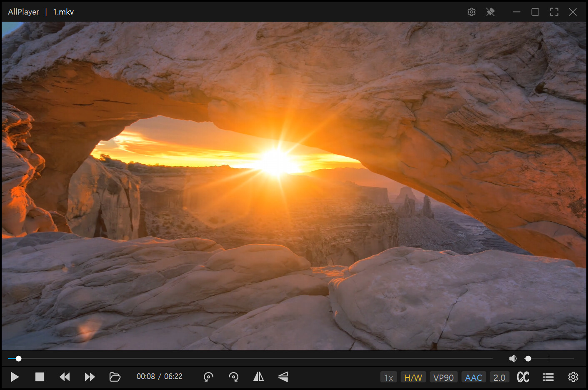Mute audio with the speaker icon
Screen dimensions: 588x390
click(x=513, y=358)
